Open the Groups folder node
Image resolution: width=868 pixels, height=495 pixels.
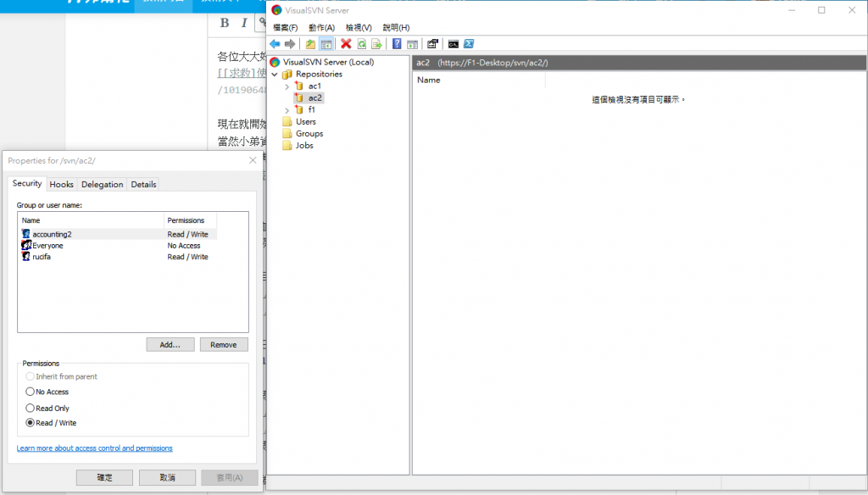tap(309, 133)
